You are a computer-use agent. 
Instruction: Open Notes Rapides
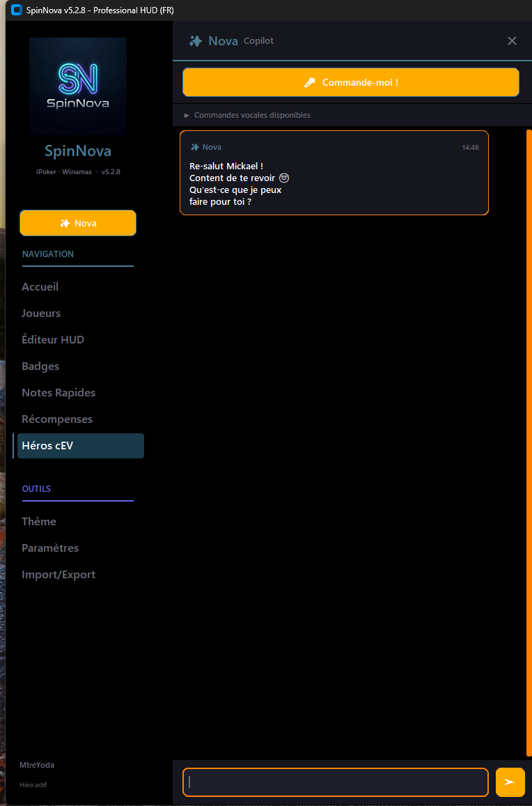(x=58, y=393)
